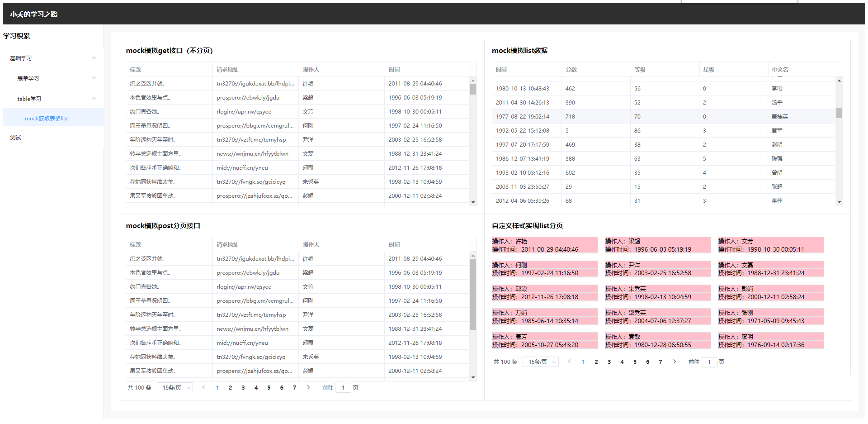Select mock获取表格list in the sidebar
This screenshot has width=868, height=424.
47,118
